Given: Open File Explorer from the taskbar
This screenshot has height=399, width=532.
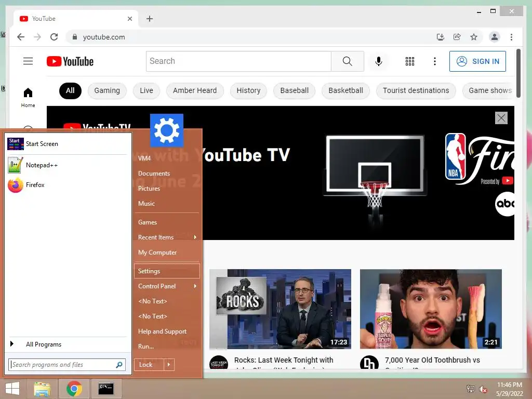Looking at the screenshot, I should coord(42,389).
